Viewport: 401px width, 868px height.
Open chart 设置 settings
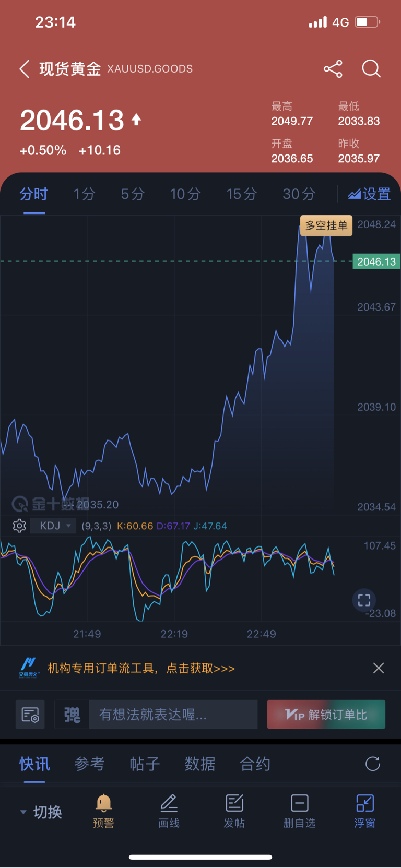click(x=370, y=194)
